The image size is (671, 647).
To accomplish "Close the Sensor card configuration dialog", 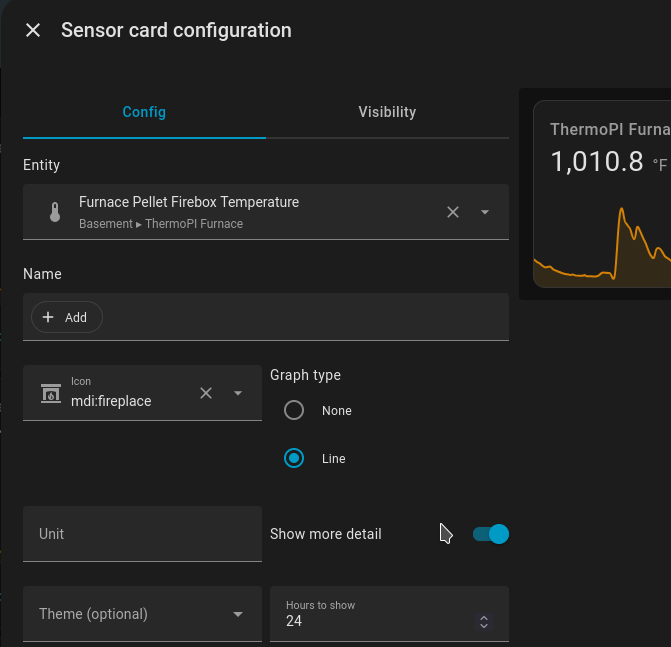I will point(33,30).
